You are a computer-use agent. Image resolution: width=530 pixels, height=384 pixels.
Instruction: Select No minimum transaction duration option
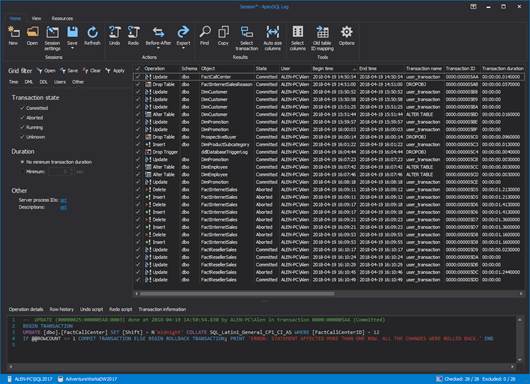pyautogui.click(x=22, y=162)
